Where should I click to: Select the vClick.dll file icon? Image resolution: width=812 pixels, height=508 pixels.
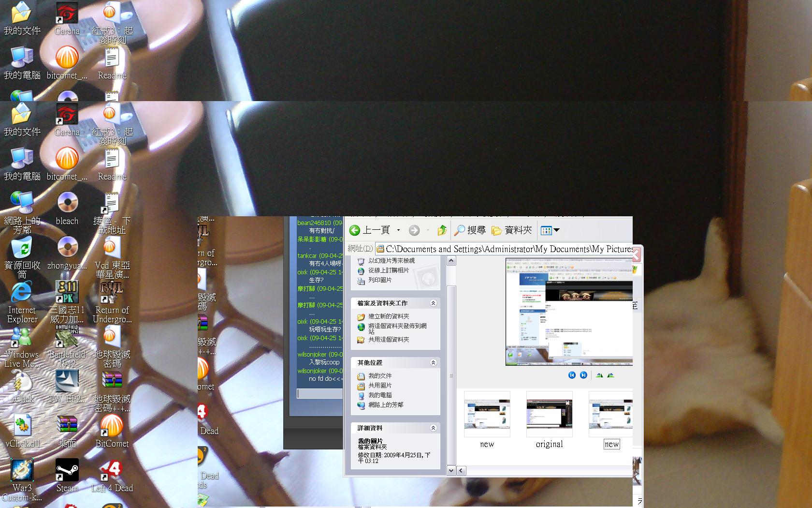click(x=22, y=431)
